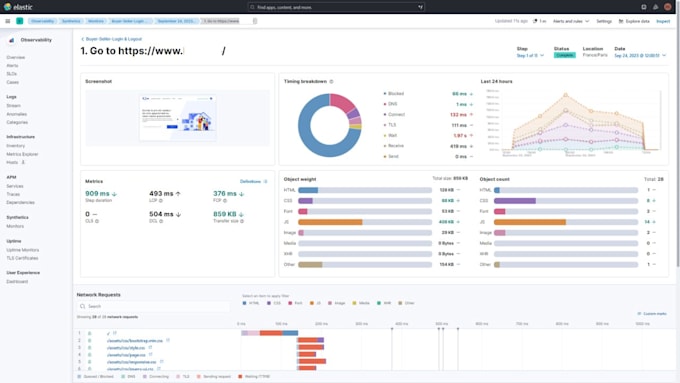
Task: Open the step screenshot thumbnail
Action: (177, 118)
